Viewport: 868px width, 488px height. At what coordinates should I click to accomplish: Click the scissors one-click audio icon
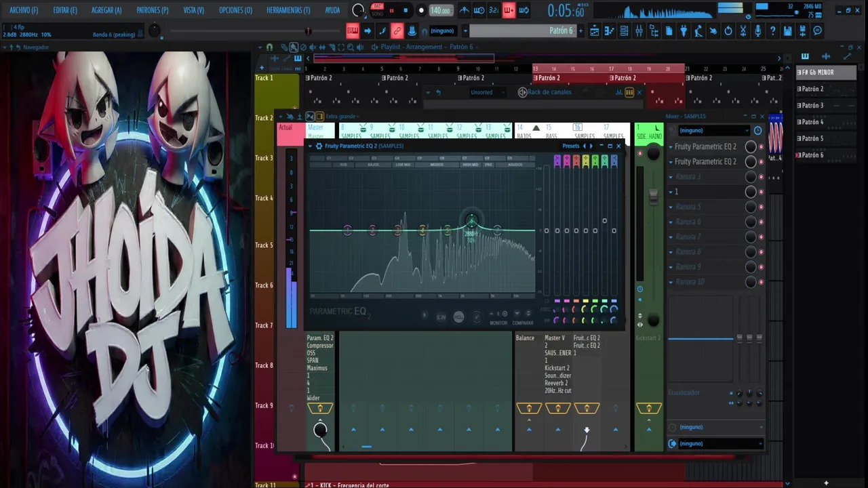(743, 30)
